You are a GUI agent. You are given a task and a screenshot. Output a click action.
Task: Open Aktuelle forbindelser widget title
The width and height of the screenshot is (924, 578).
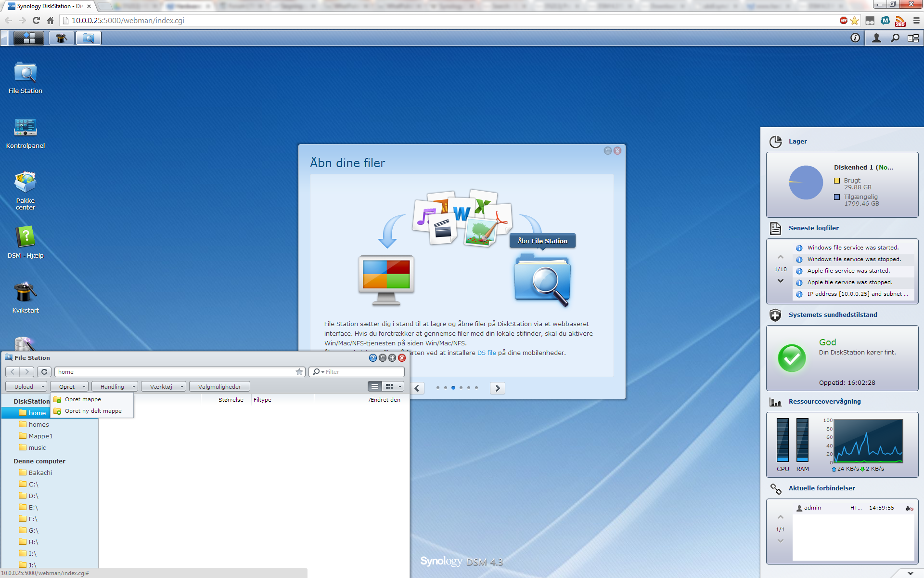pyautogui.click(x=821, y=488)
